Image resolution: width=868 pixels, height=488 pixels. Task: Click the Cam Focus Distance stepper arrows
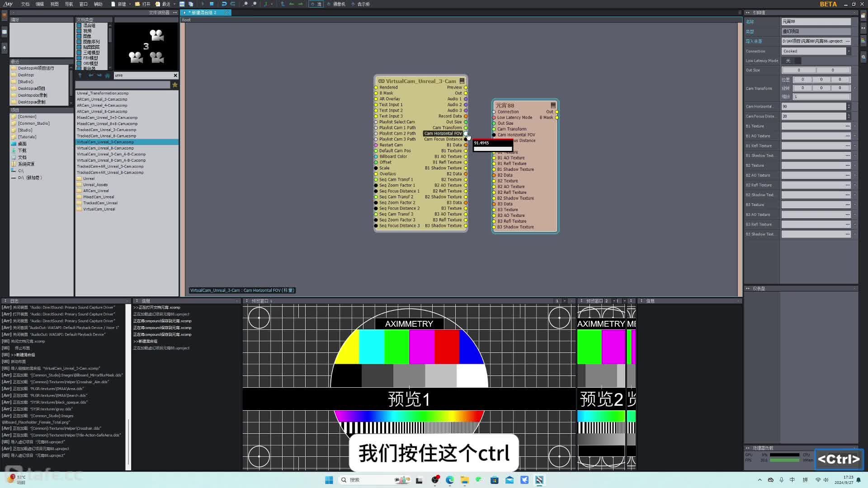click(849, 117)
